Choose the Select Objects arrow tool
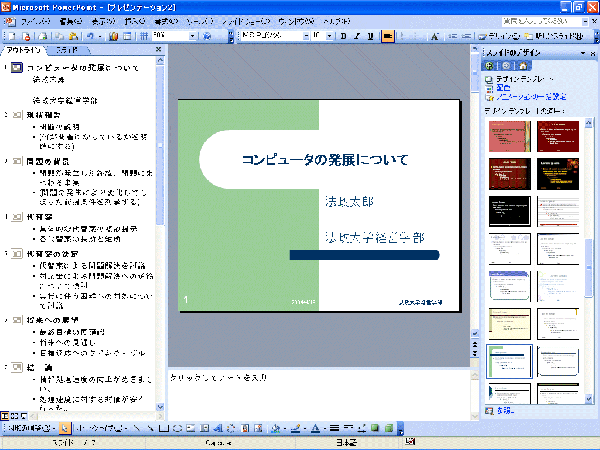The width and height of the screenshot is (600, 450). point(65,428)
